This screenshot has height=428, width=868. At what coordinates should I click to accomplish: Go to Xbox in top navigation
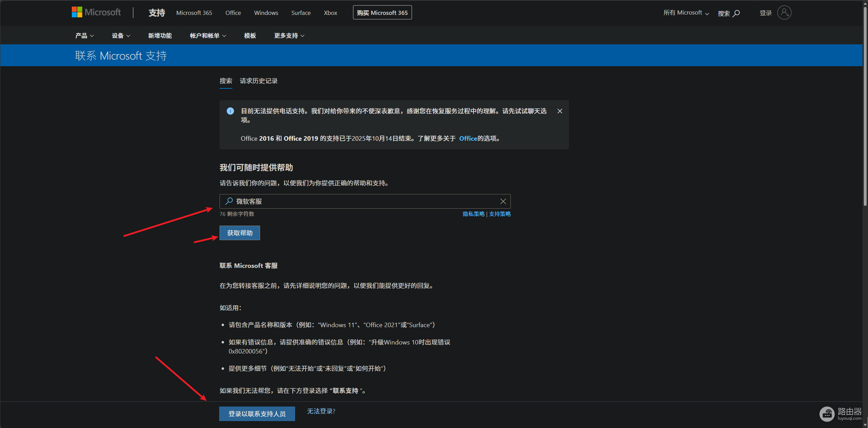(x=330, y=13)
